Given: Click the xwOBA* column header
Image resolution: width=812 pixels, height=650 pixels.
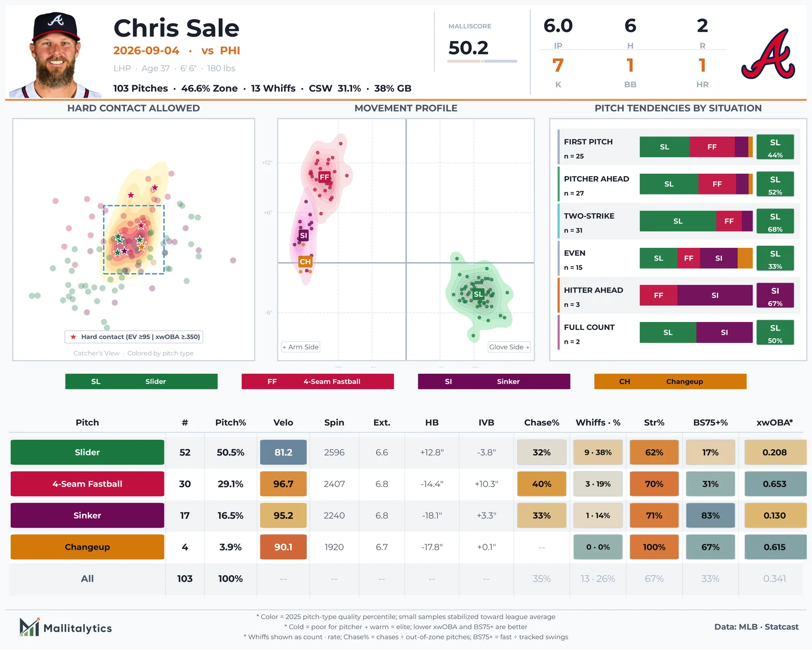Looking at the screenshot, I should [x=774, y=422].
